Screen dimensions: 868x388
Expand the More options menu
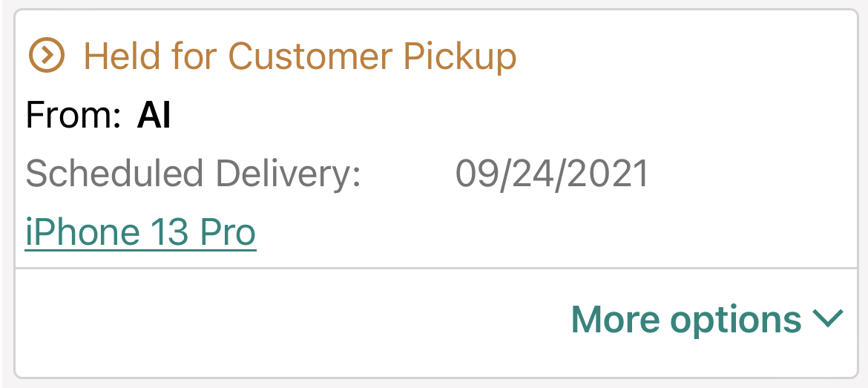click(x=706, y=319)
